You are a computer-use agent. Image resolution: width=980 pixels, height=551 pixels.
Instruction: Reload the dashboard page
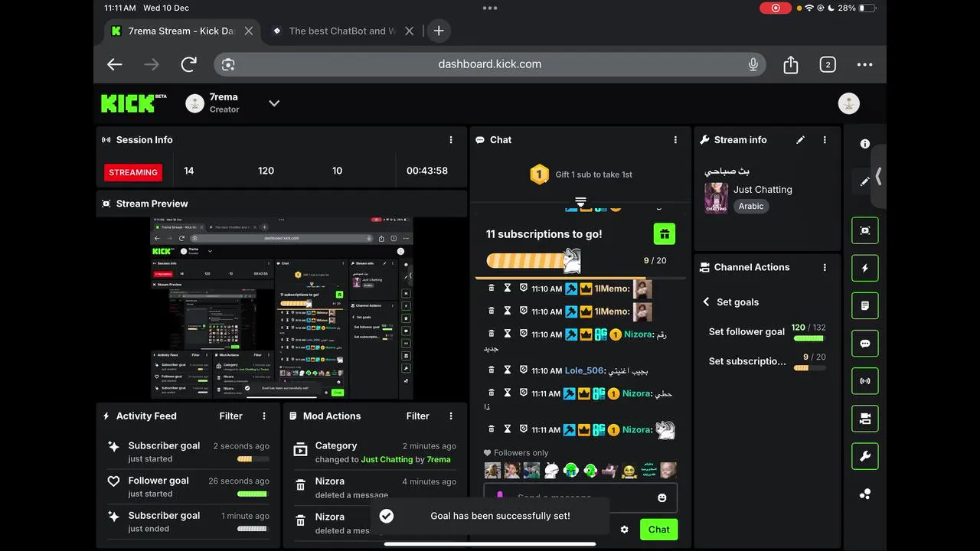pyautogui.click(x=189, y=64)
